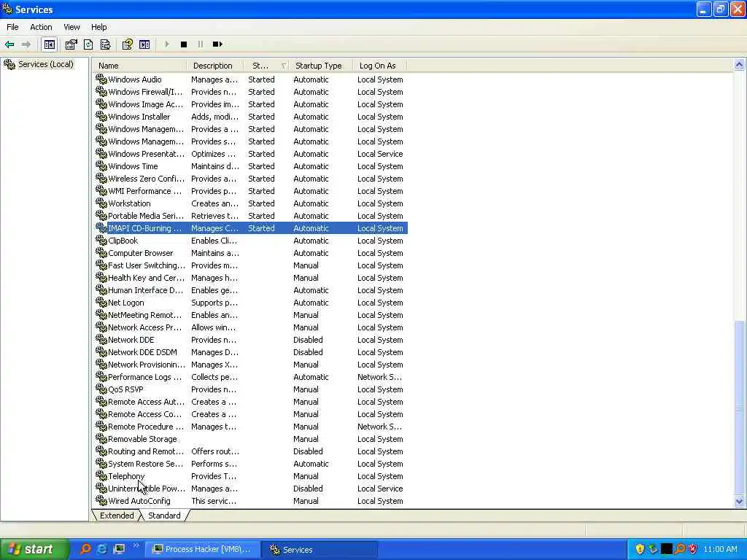Toggle Show/Hide Console Tree toolbar button
Image resolution: width=747 pixels, height=560 pixels.
[49, 44]
